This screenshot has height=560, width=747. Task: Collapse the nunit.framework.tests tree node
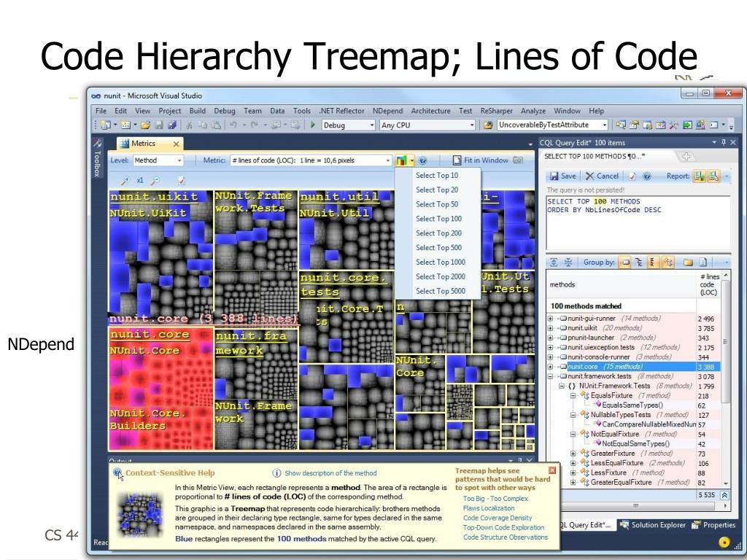(550, 376)
